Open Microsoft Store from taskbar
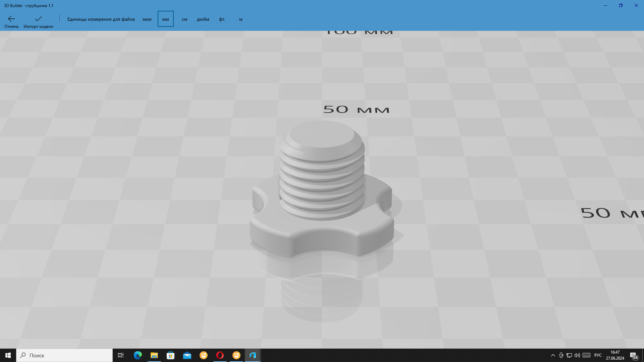The width and height of the screenshot is (644, 362). pos(171,355)
